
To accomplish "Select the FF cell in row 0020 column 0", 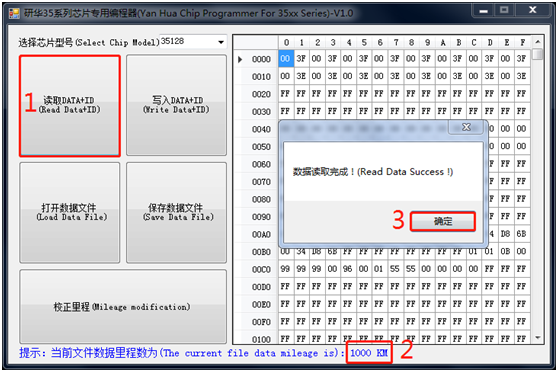I will pos(285,93).
